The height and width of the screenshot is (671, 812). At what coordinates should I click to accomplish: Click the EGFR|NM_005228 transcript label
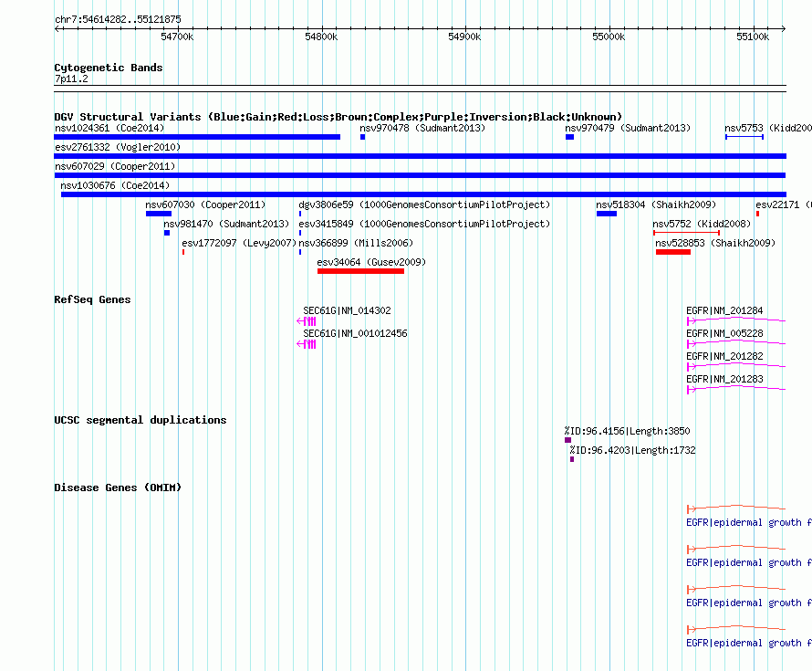pyautogui.click(x=724, y=333)
